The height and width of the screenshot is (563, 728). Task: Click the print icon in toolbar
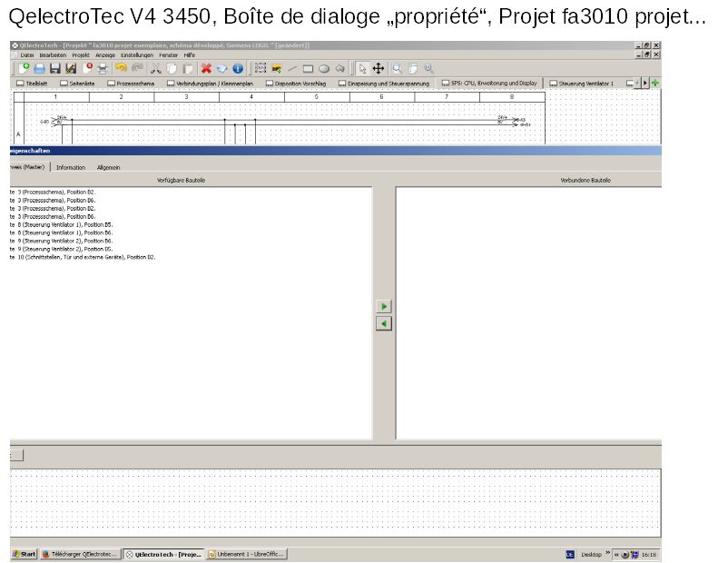click(103, 68)
